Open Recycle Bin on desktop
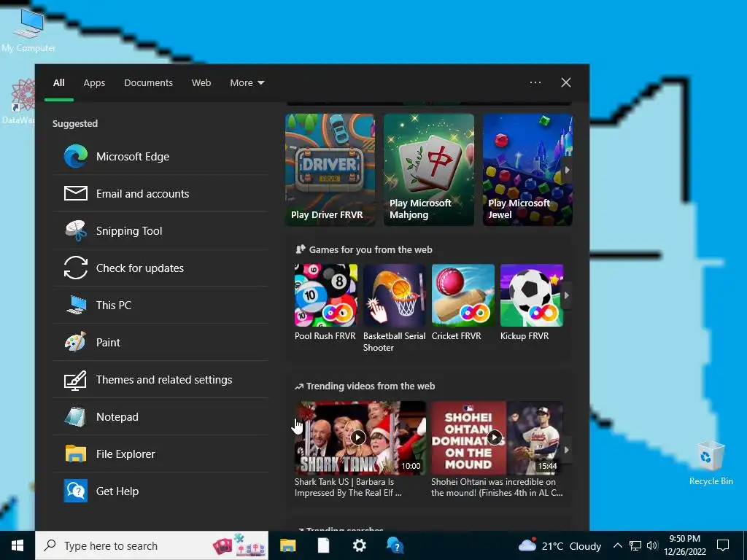Image resolution: width=747 pixels, height=560 pixels. 711,462
